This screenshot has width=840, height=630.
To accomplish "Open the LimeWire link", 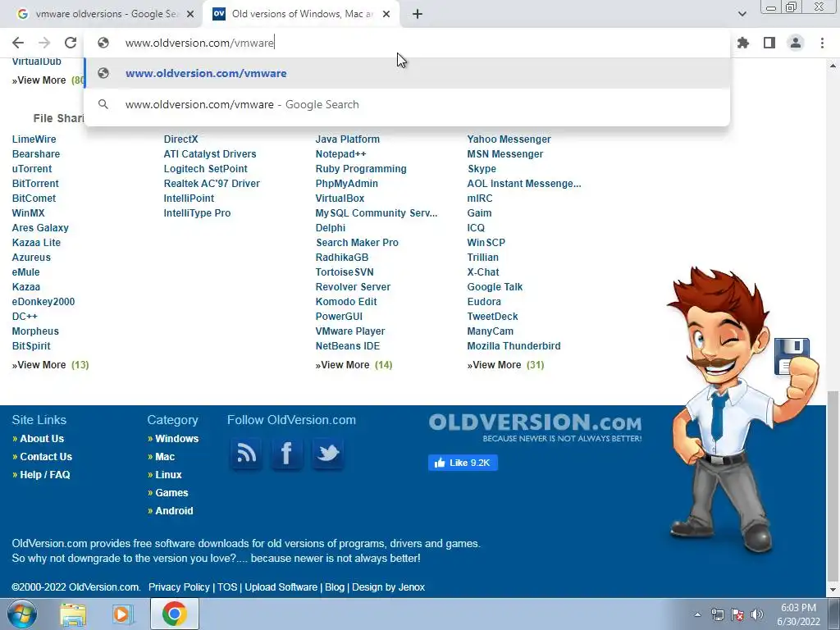I will tap(34, 139).
